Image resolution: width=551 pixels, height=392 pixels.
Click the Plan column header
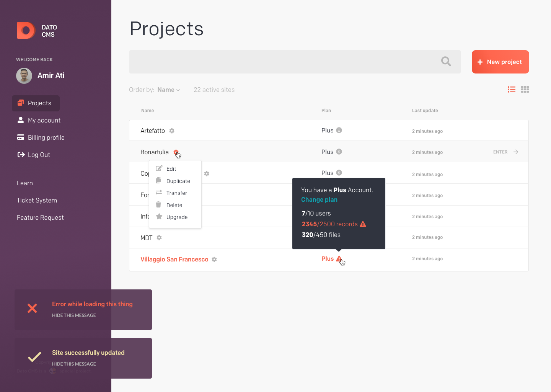326,111
